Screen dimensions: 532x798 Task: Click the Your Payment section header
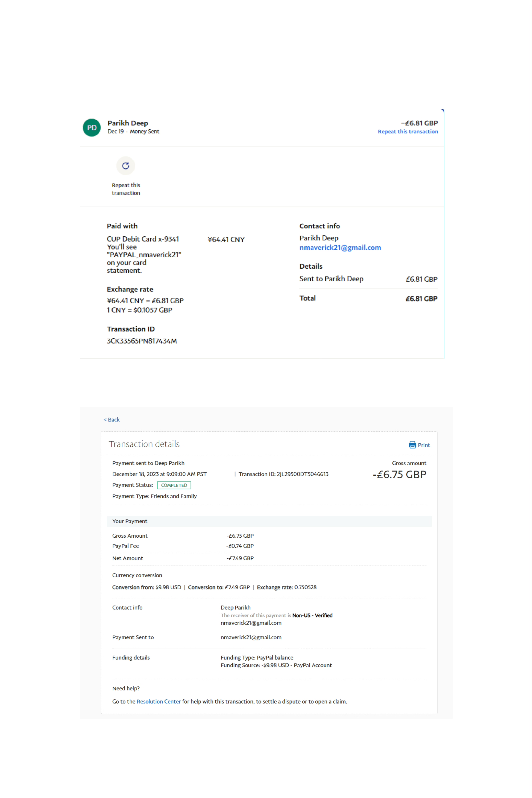tap(130, 521)
